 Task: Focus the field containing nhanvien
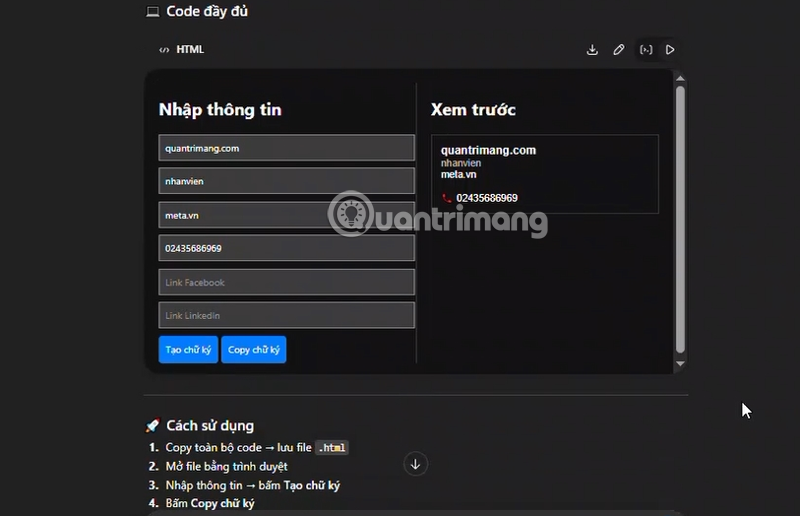[286, 181]
